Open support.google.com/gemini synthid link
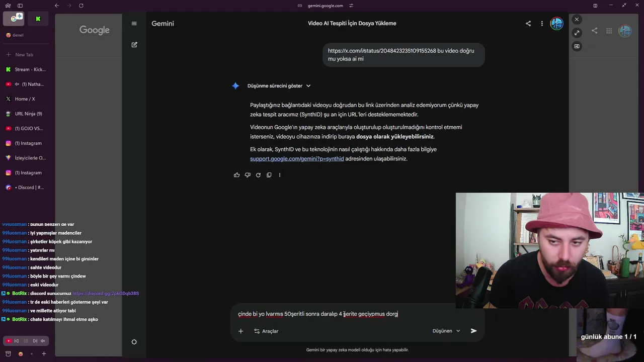644x362 pixels. point(297,159)
